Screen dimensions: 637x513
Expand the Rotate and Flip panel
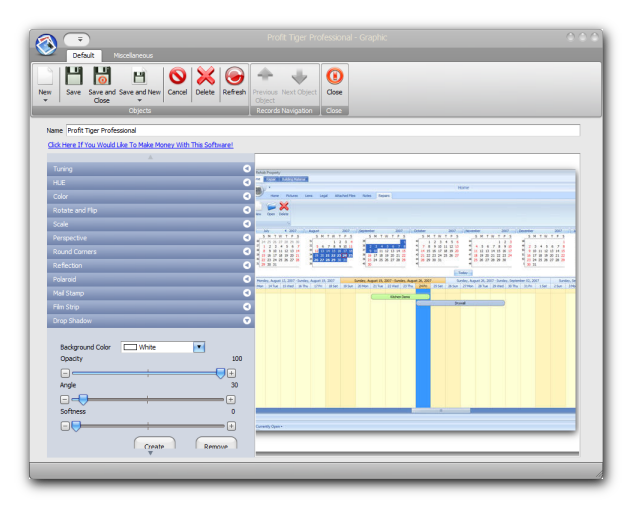151,210
